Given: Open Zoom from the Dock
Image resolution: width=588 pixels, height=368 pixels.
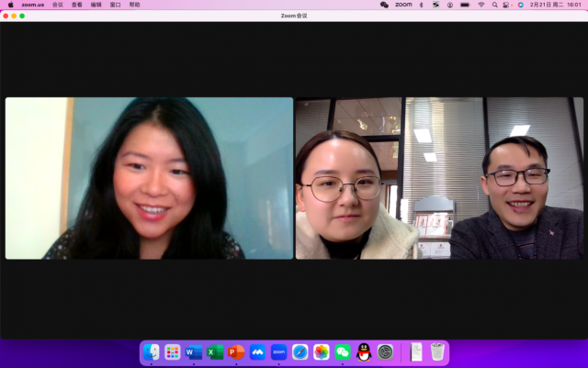Looking at the screenshot, I should (x=278, y=352).
